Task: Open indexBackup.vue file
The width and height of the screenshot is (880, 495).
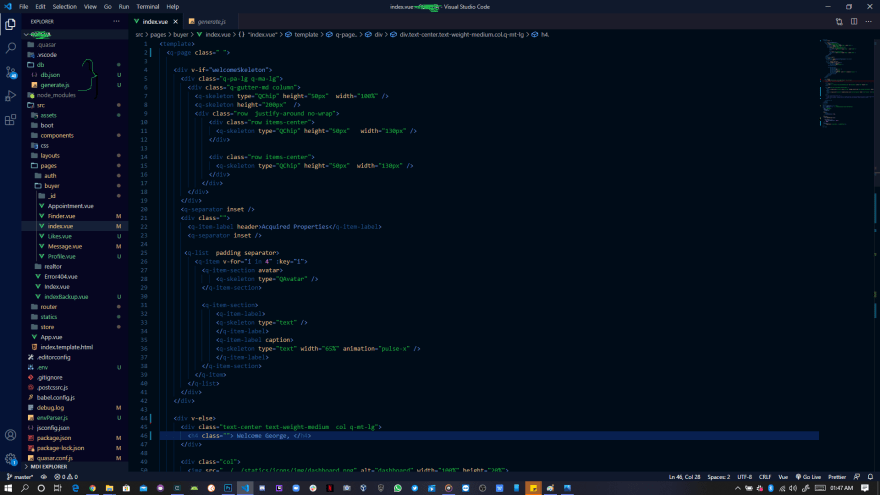Action: (75, 297)
